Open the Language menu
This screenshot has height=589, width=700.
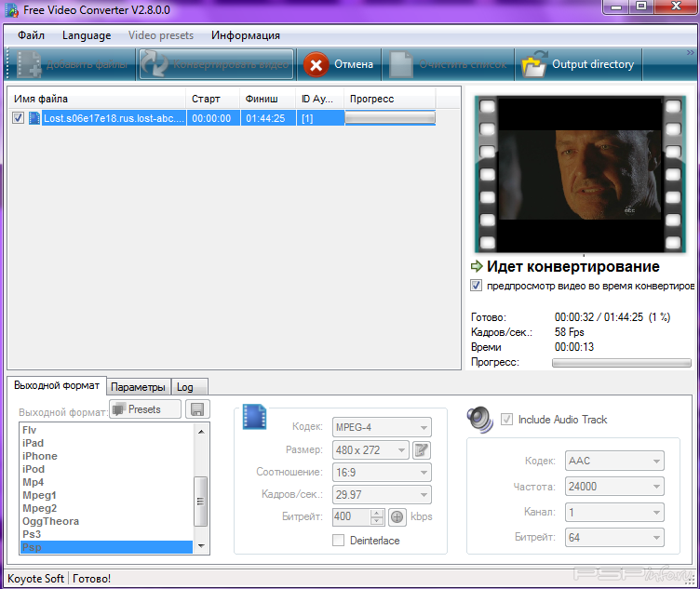click(87, 35)
